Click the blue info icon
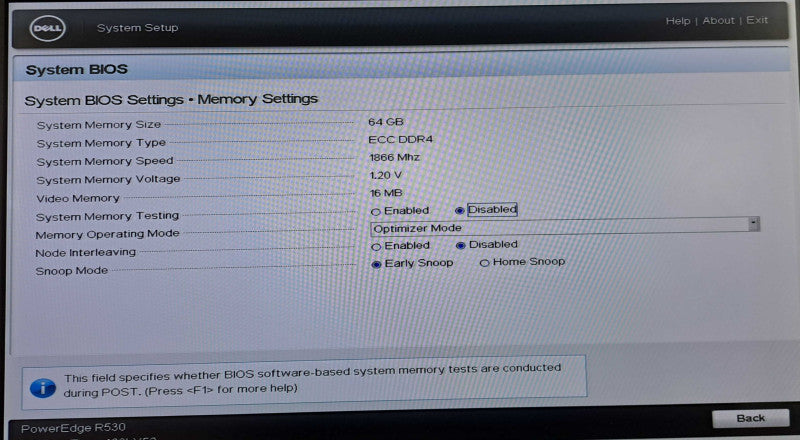The width and height of the screenshot is (800, 440). tap(43, 388)
